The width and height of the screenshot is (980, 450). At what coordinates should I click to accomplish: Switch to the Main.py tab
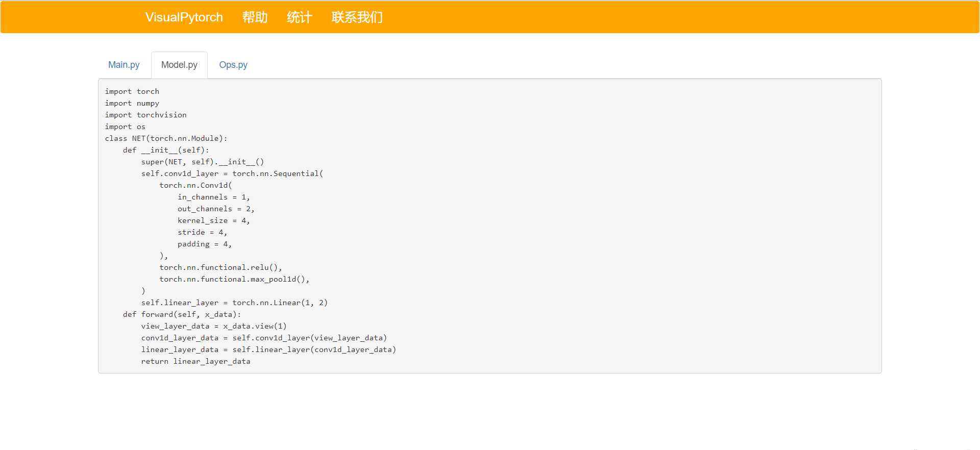point(124,65)
